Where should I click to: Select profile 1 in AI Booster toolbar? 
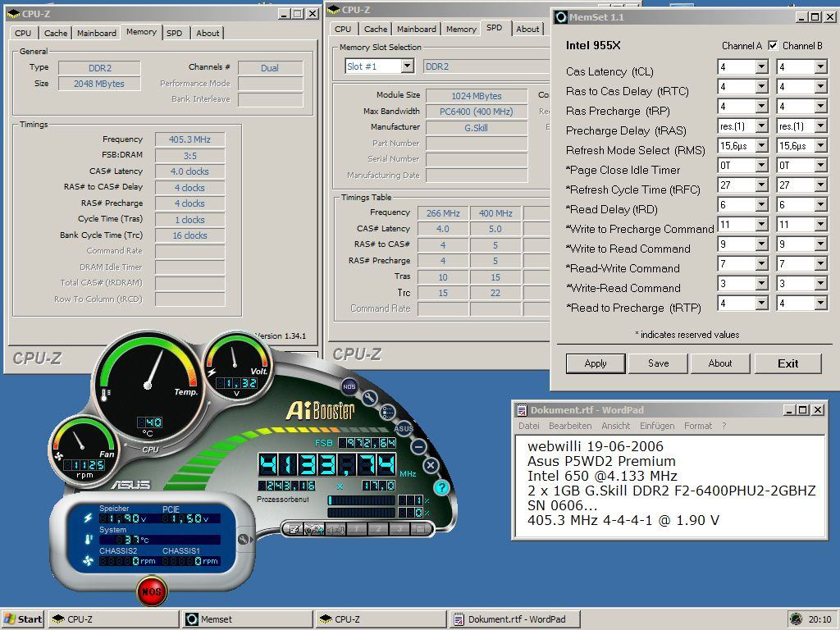tap(357, 529)
